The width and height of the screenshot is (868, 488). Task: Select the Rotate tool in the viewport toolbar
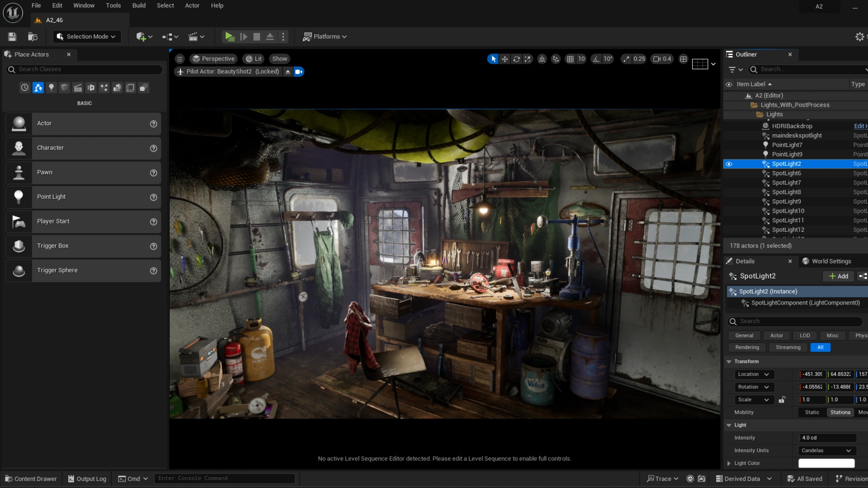[516, 59]
